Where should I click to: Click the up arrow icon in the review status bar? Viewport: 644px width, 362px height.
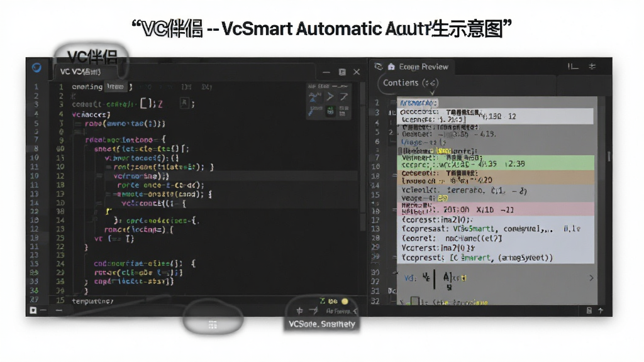coord(601,310)
